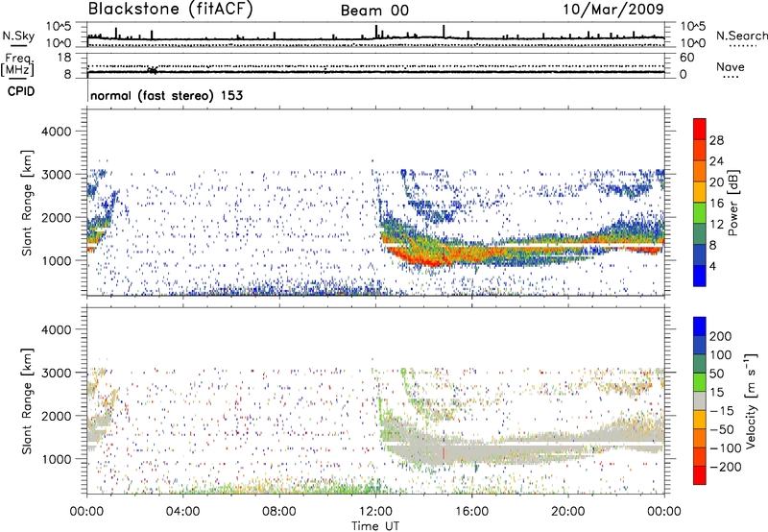Click the 'CPID' label

pyautogui.click(x=21, y=91)
